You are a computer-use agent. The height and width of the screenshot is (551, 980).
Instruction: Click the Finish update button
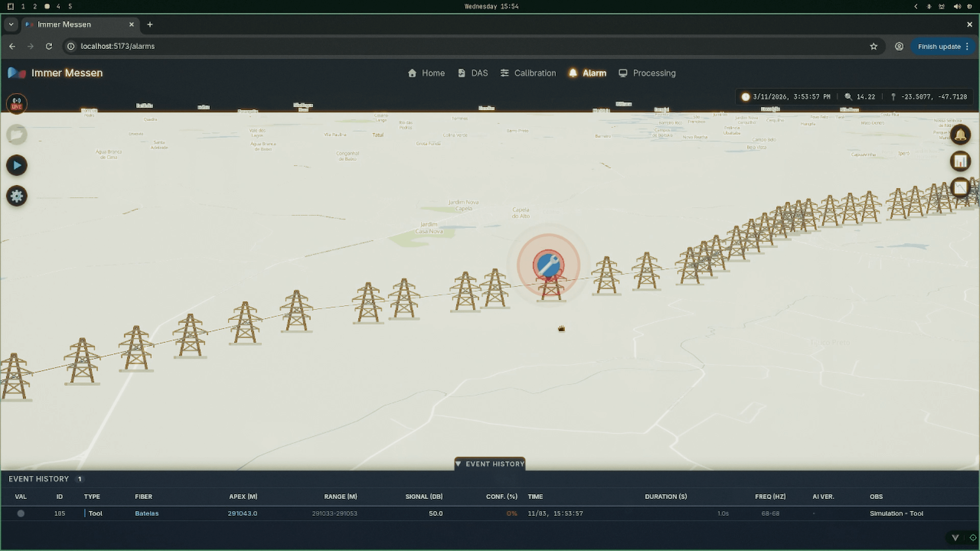coord(942,46)
